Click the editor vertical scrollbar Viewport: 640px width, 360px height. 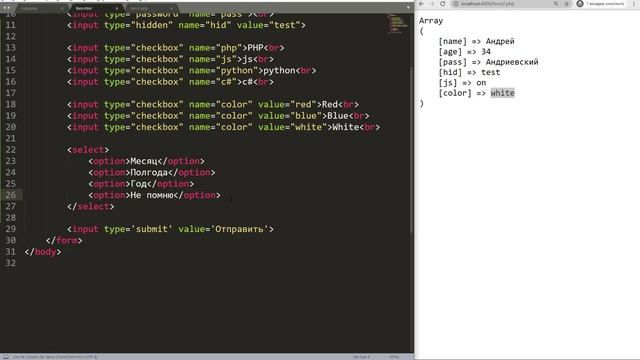tap(411, 149)
